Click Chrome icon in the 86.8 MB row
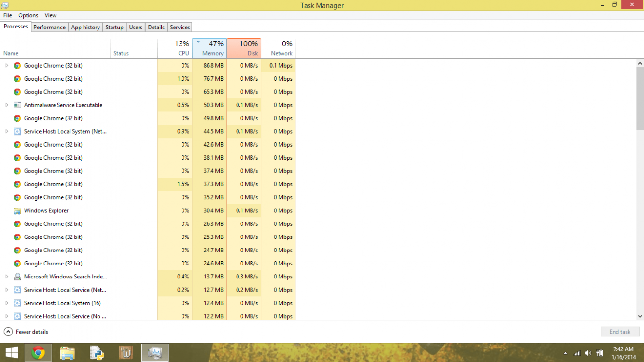Screen dimensions: 644x362 pos(17,65)
